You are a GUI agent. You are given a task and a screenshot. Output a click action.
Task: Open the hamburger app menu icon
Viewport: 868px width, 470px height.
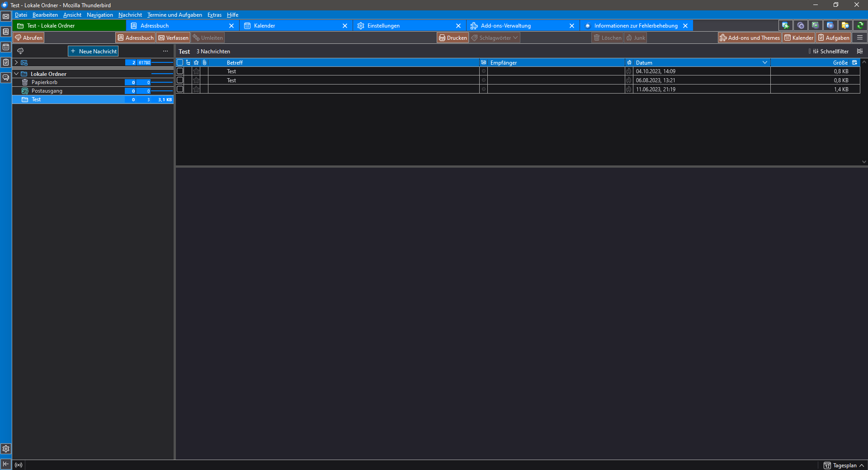pos(860,38)
